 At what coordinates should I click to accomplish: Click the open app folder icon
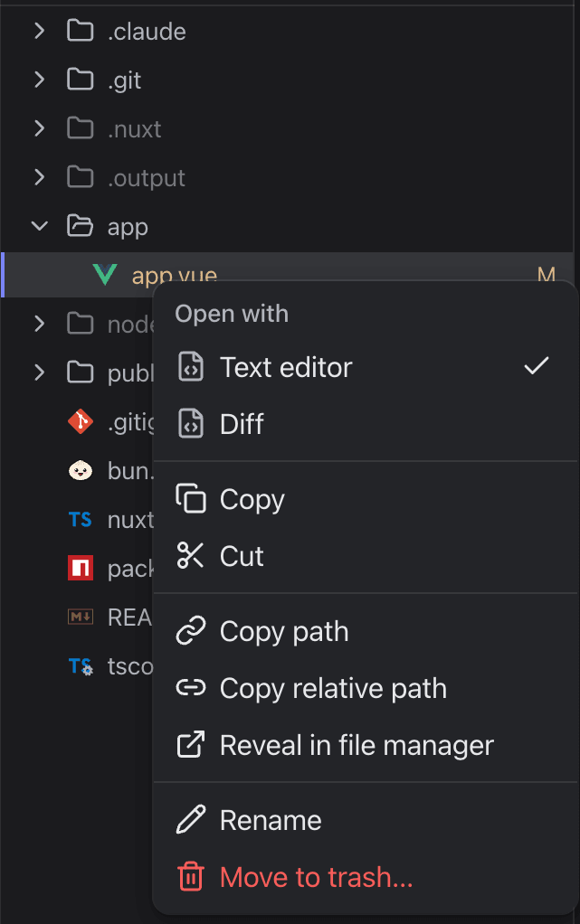[81, 226]
